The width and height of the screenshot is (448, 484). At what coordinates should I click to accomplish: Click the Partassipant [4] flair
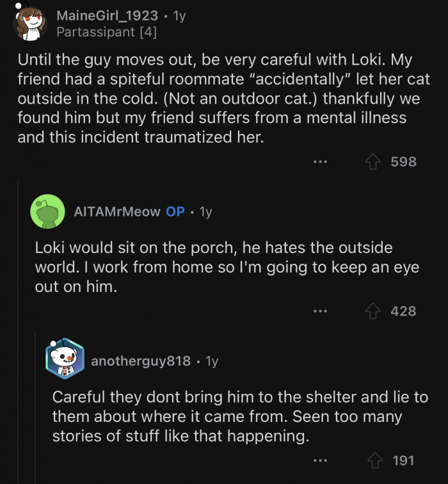coord(106,31)
